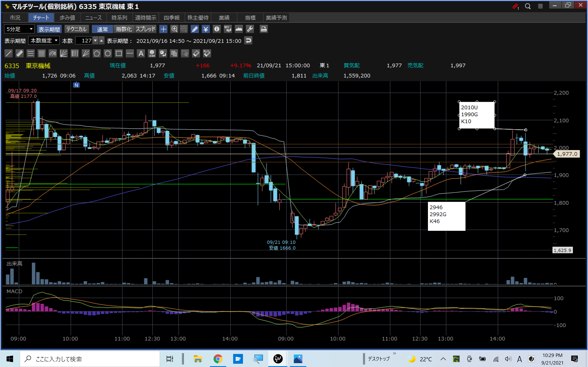Click the 表示期間 toolbar button
Image resolution: width=588 pixels, height=367 pixels.
49,29
